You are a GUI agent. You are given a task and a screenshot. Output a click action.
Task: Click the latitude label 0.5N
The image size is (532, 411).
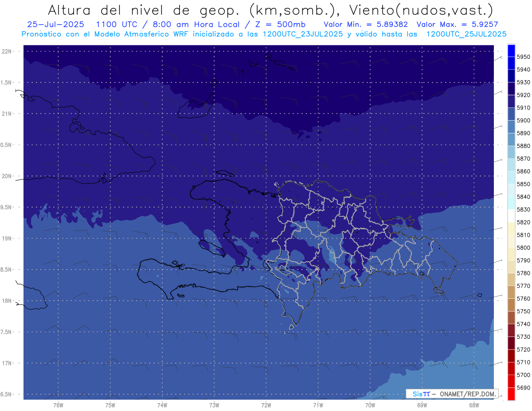pyautogui.click(x=7, y=145)
